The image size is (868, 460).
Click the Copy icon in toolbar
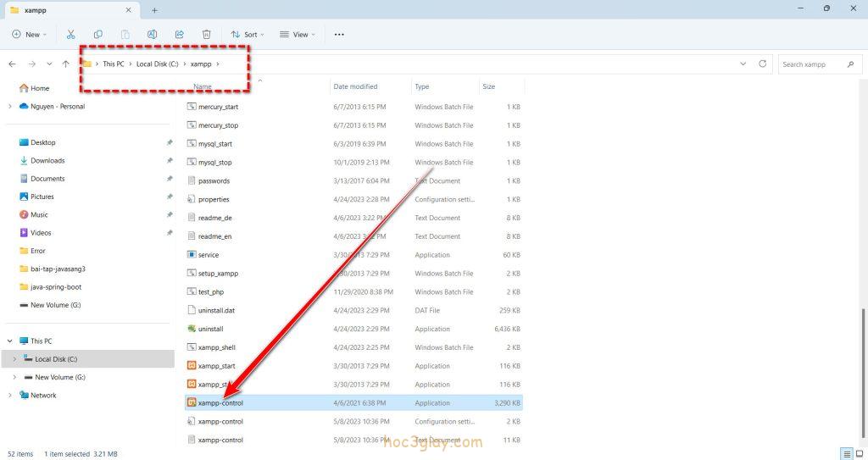click(98, 35)
